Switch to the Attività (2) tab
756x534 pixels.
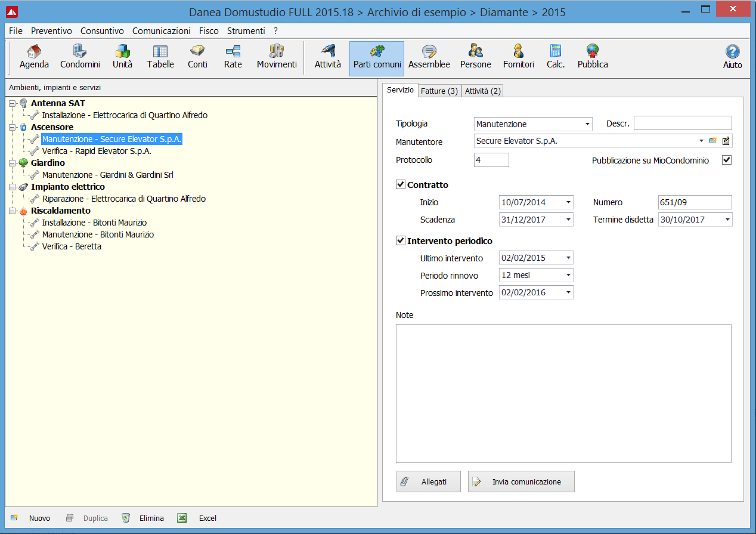click(x=483, y=91)
